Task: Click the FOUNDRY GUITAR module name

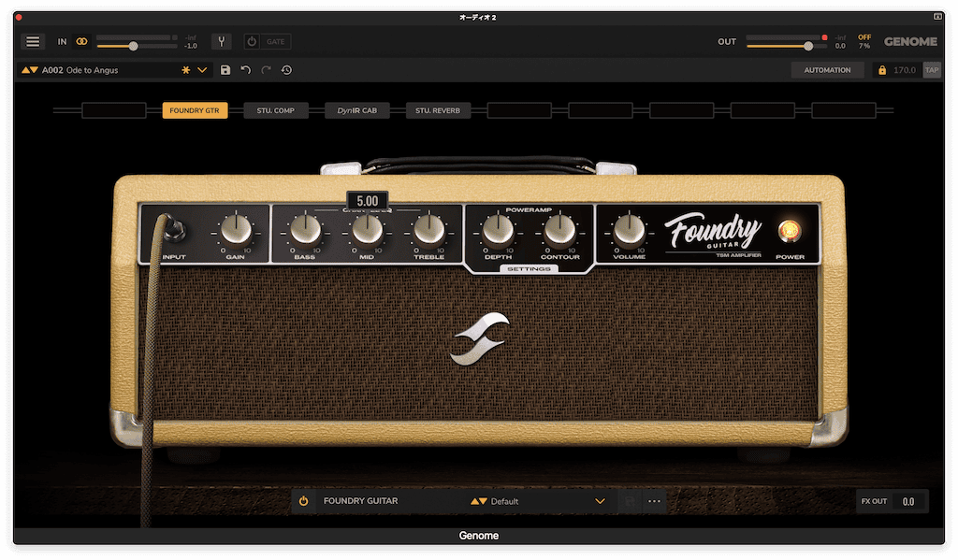Action: tap(360, 501)
